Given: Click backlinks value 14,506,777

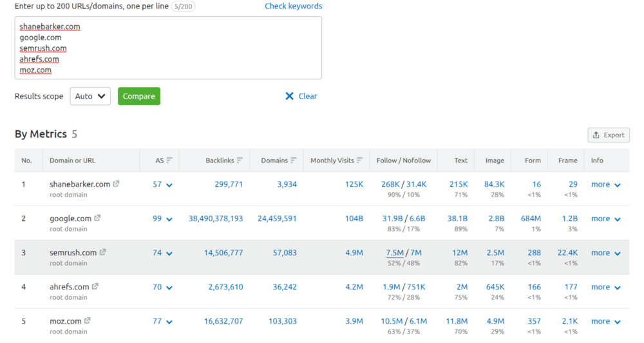Looking at the screenshot, I should pyautogui.click(x=223, y=253).
